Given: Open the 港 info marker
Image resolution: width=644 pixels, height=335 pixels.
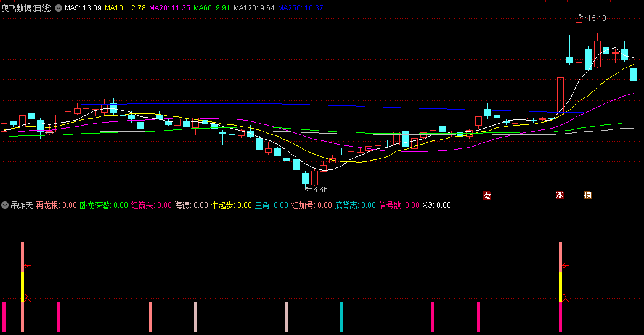Looking at the screenshot, I should (x=487, y=195).
